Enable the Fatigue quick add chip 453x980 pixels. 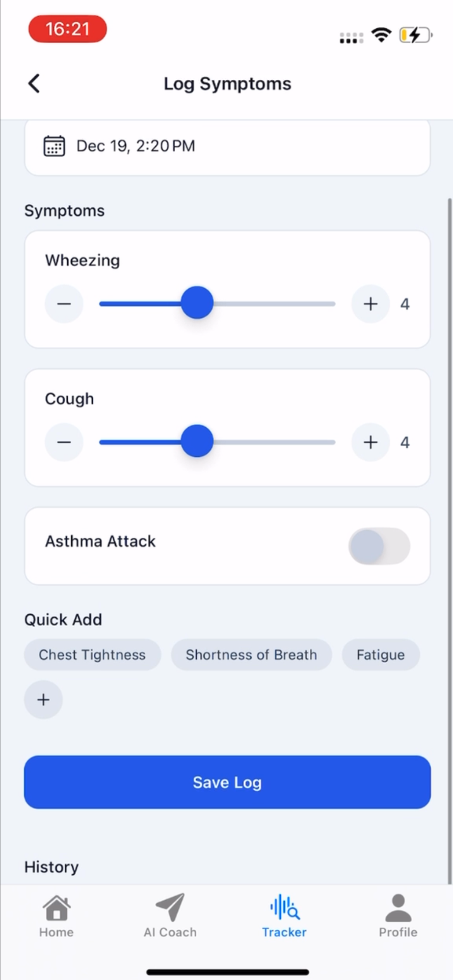[381, 654]
